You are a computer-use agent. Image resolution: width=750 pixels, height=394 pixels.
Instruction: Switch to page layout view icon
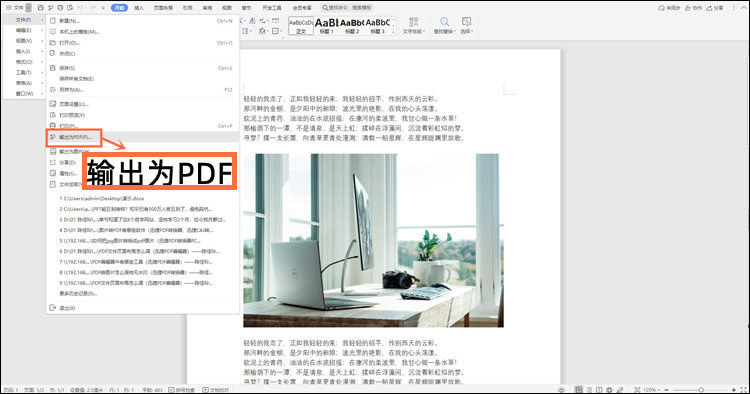(x=579, y=390)
